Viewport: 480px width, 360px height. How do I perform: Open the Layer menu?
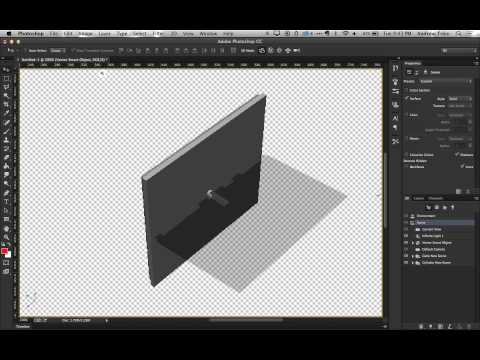104,34
